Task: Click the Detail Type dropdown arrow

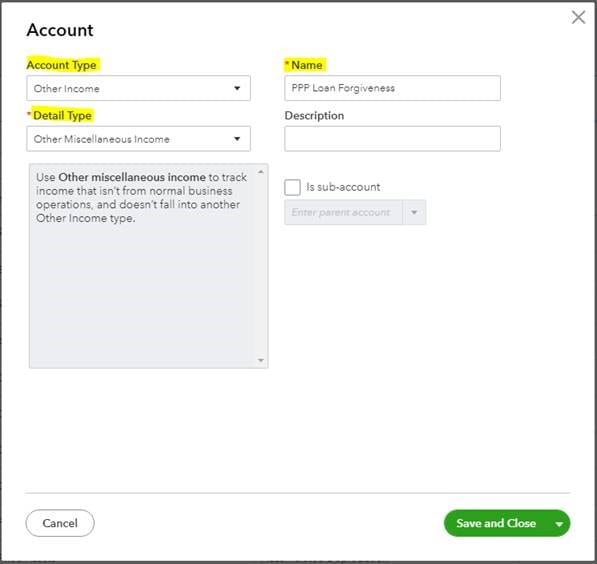Action: tap(237, 139)
